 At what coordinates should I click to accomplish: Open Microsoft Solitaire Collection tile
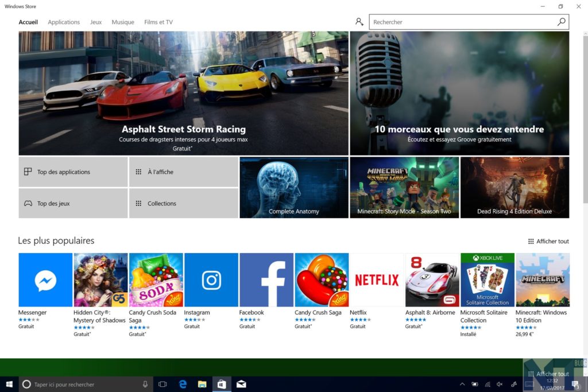point(487,280)
